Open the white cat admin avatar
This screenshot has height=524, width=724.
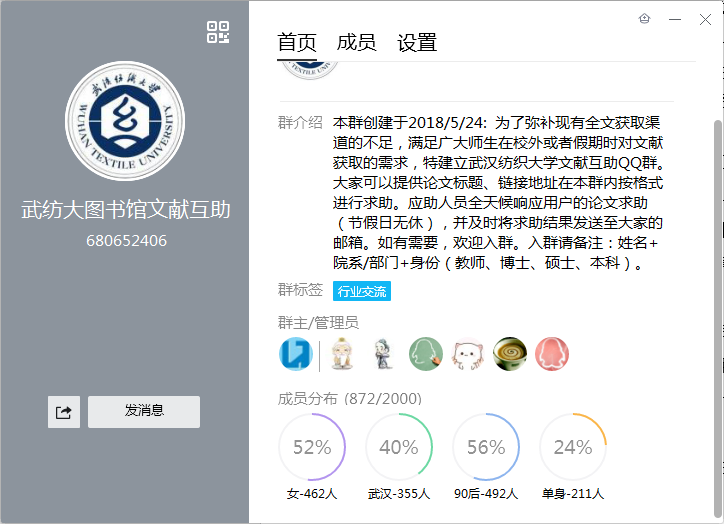click(x=468, y=354)
